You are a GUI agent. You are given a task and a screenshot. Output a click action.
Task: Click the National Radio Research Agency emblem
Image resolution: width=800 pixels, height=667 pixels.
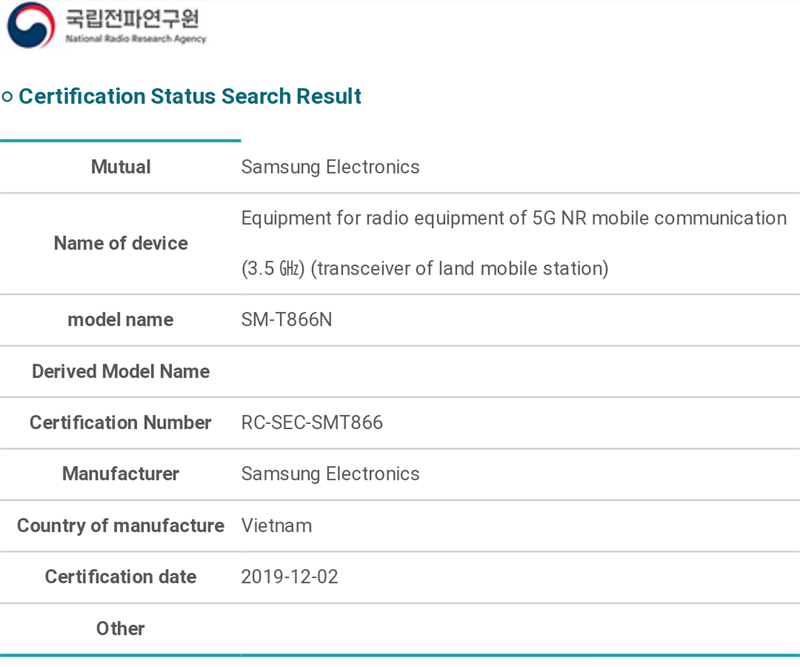31,24
